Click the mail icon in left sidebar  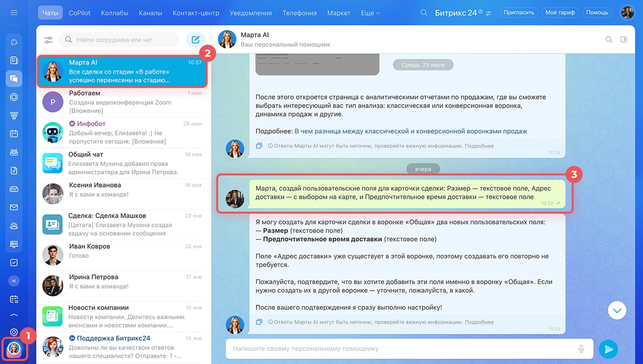click(14, 207)
